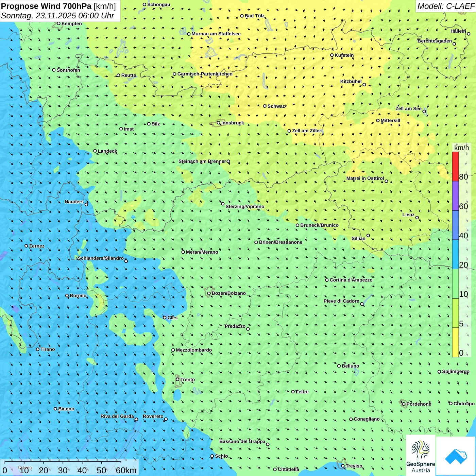Click the 'Murnau am Staffelsee' label
The image size is (476, 476).
(216, 34)
